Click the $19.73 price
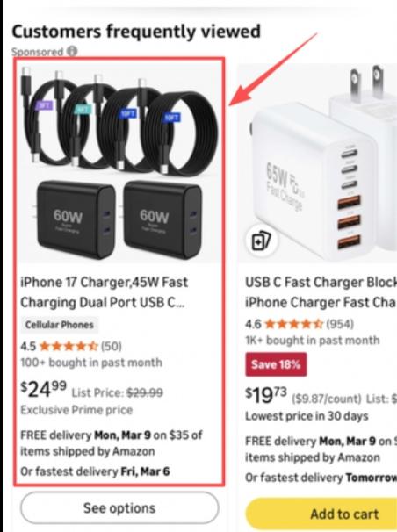 click(266, 395)
